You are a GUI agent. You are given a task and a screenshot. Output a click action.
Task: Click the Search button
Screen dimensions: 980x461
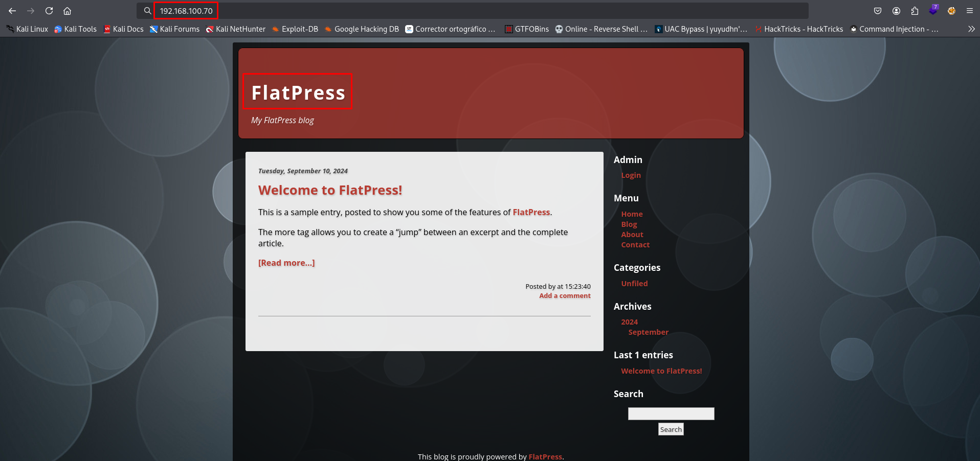tap(671, 429)
